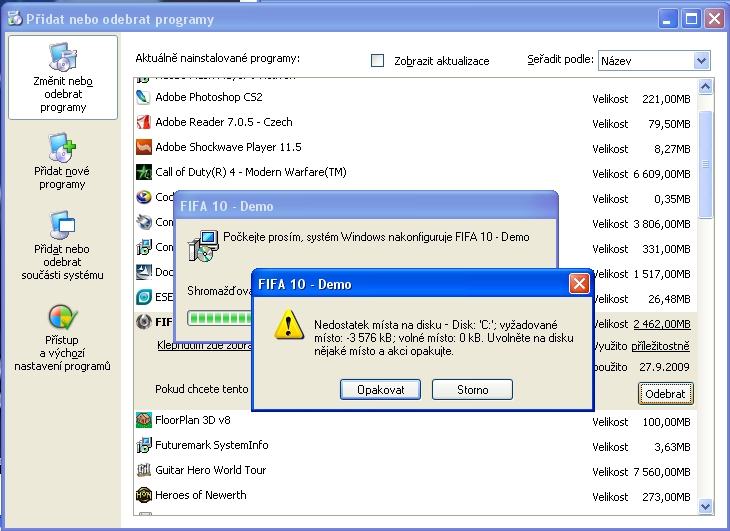Click the Odebrat button for FIFA
Image resolution: width=730 pixels, height=531 pixels.
(x=665, y=394)
